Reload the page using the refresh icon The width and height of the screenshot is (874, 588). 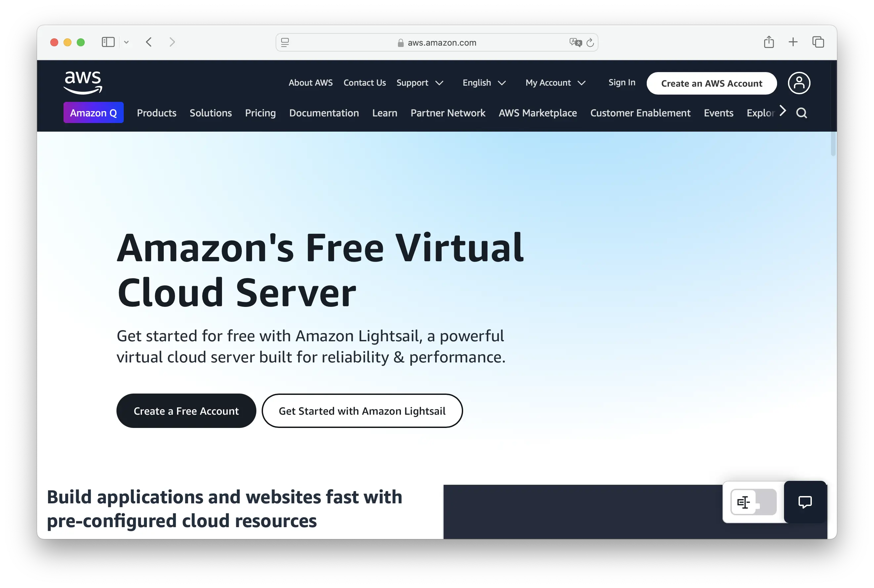click(x=590, y=42)
